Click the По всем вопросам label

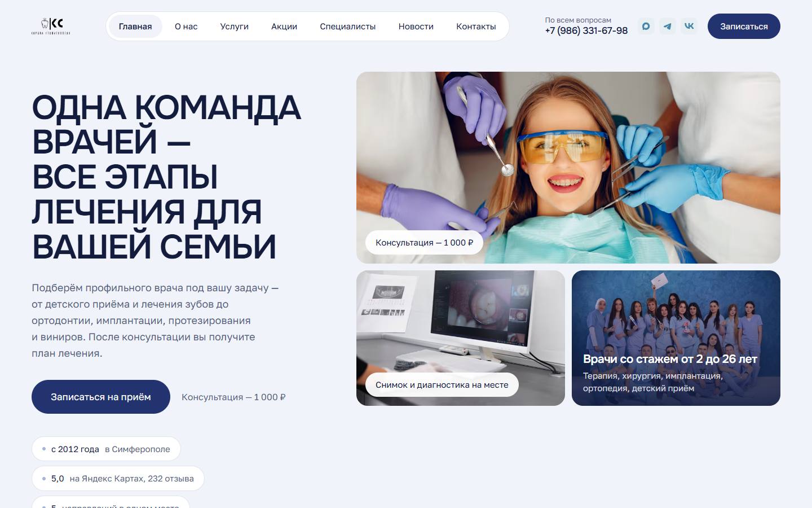coord(578,20)
